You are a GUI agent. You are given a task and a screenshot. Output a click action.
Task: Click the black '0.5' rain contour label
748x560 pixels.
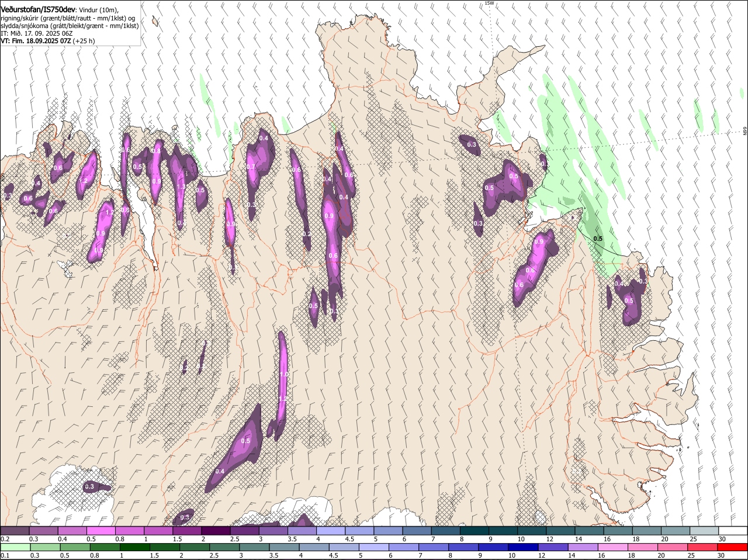click(598, 238)
